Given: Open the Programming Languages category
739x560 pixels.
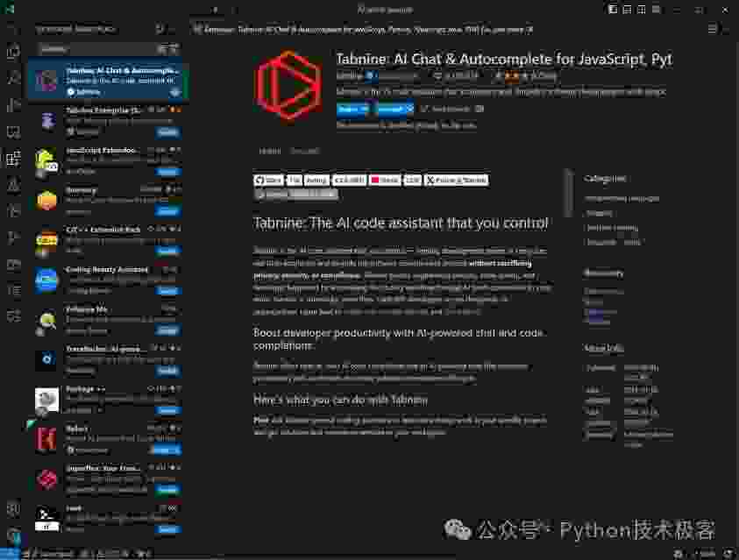Looking at the screenshot, I should (x=622, y=199).
